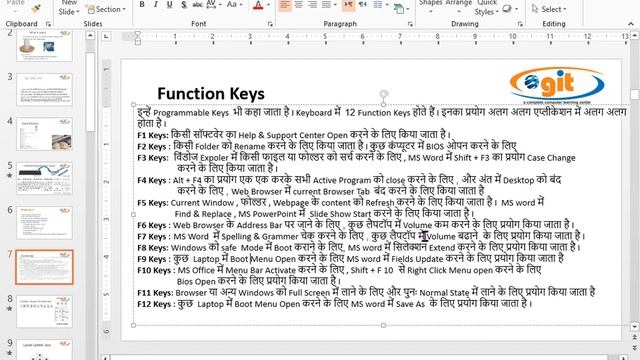
Task: Click slide editor scroll up arrow
Action: [x=635, y=36]
